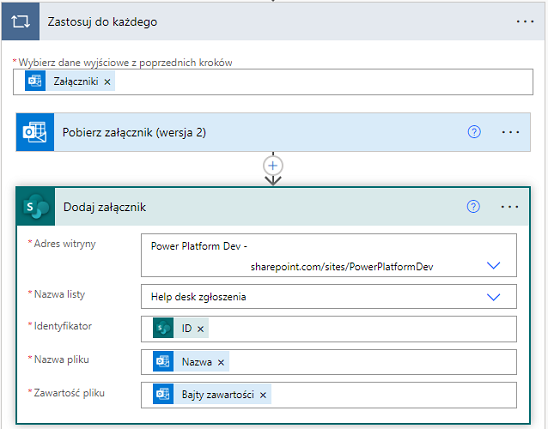Open help for Dodaj załącznik action
This screenshot has width=548, height=429.
coord(473,207)
